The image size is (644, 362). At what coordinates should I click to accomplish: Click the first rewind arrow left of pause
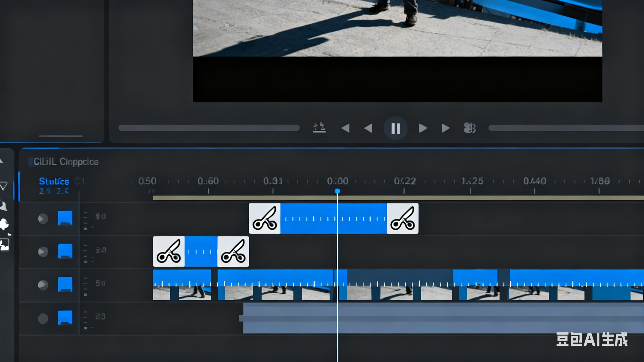tap(346, 128)
